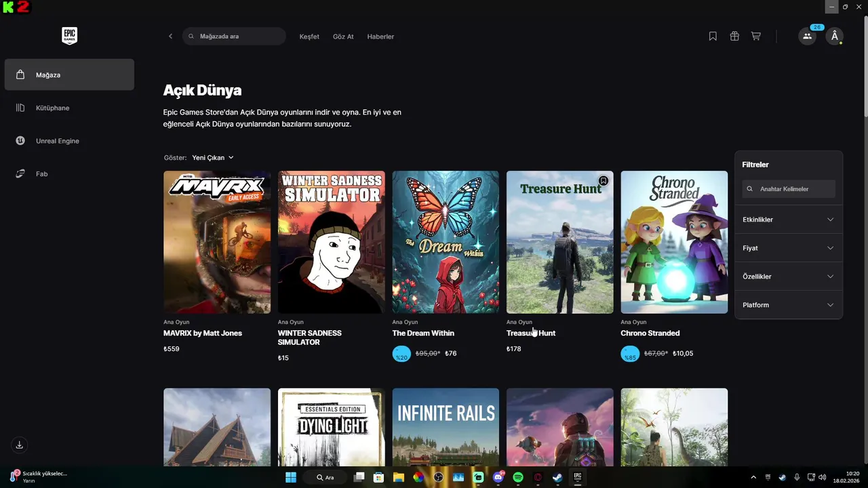The width and height of the screenshot is (868, 488).
Task: Switch to the Göz At tab
Action: tap(343, 37)
